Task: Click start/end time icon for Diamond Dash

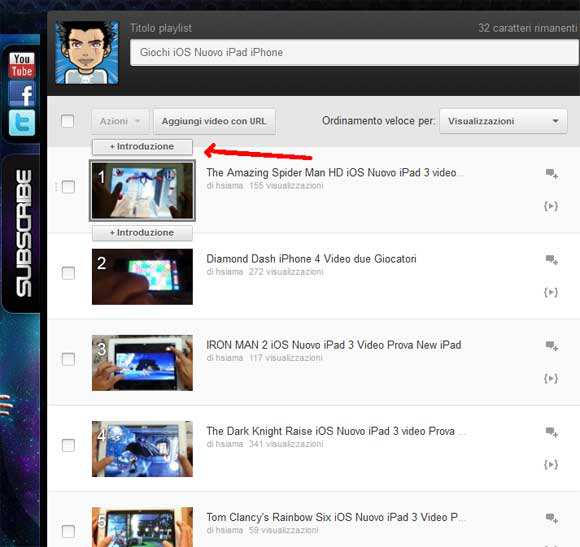Action: click(551, 292)
